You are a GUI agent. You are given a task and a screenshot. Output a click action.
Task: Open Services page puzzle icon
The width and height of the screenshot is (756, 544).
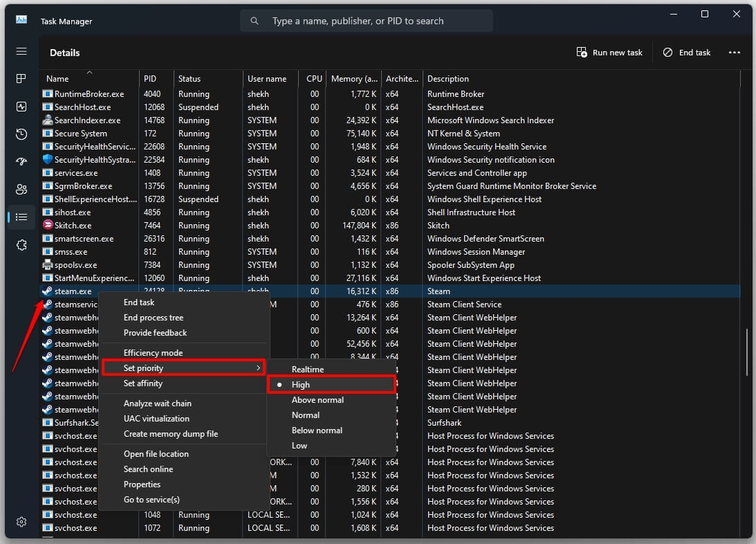(21, 244)
